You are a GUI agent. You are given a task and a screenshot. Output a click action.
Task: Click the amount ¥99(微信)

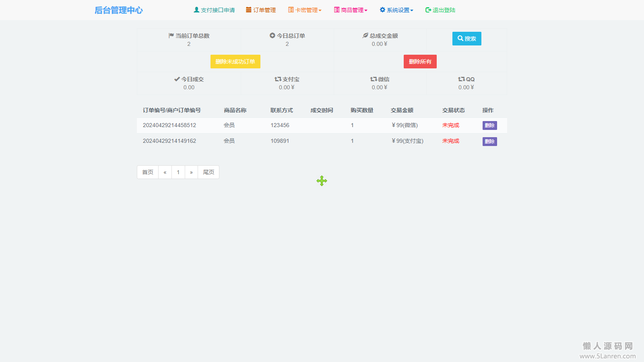(x=405, y=125)
